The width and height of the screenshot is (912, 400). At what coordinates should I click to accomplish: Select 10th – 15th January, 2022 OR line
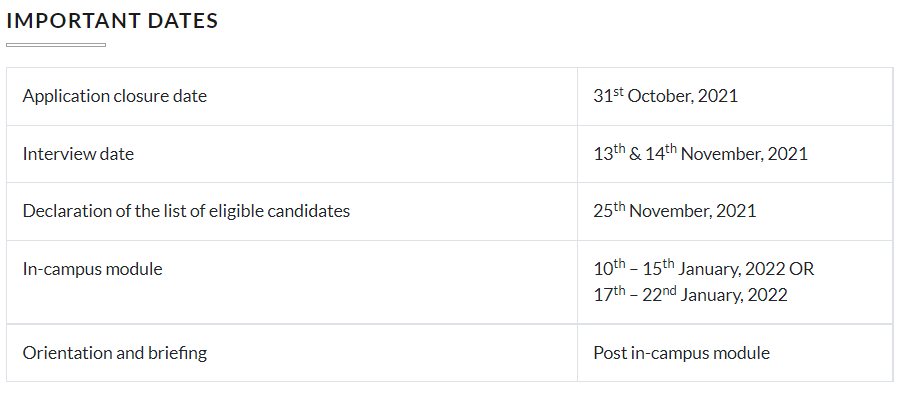click(x=704, y=268)
